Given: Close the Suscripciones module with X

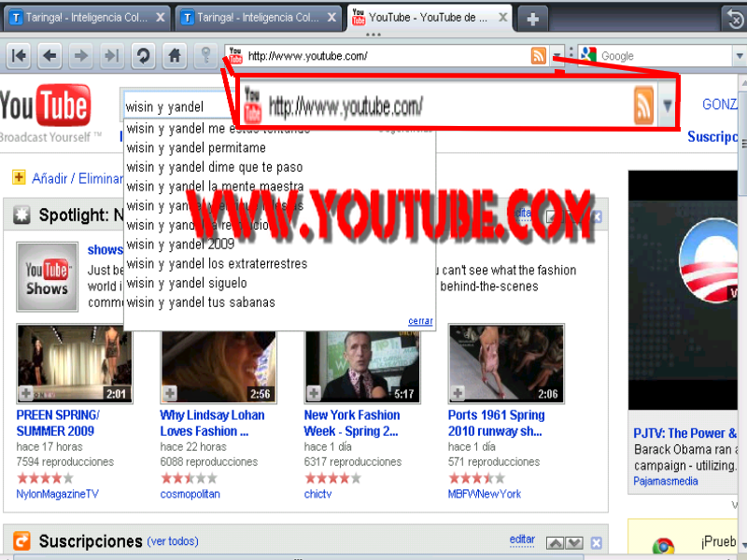Looking at the screenshot, I should 597,543.
